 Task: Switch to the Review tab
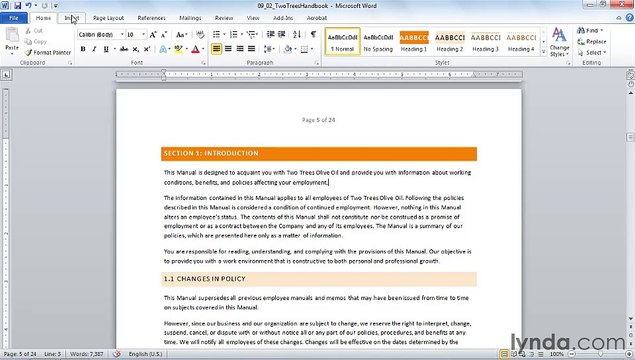click(x=224, y=18)
